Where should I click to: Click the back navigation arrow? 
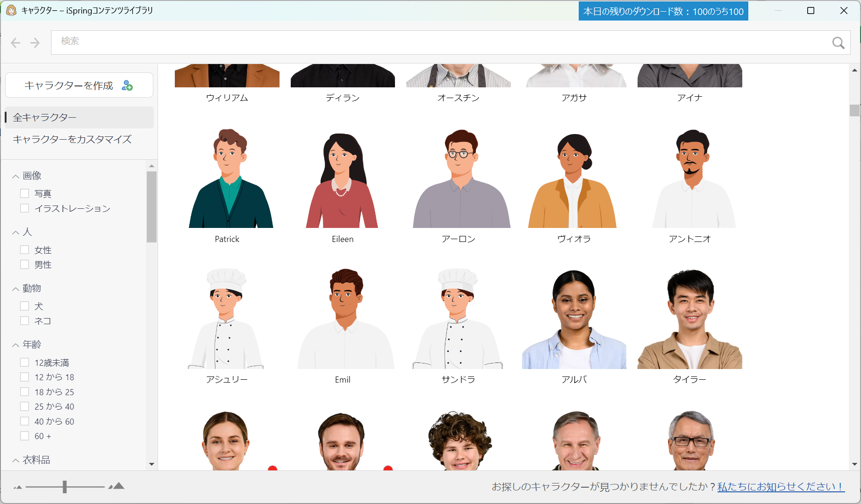click(15, 43)
